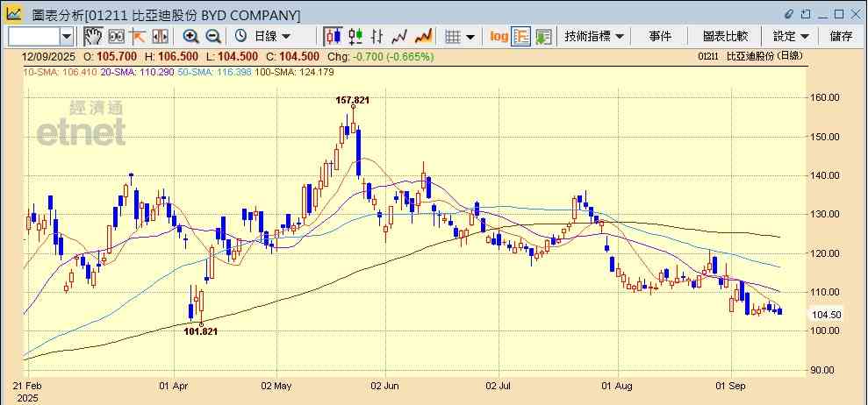This screenshot has width=868, height=405.
Task: Click the 130.00 price axis label
Action: (826, 214)
